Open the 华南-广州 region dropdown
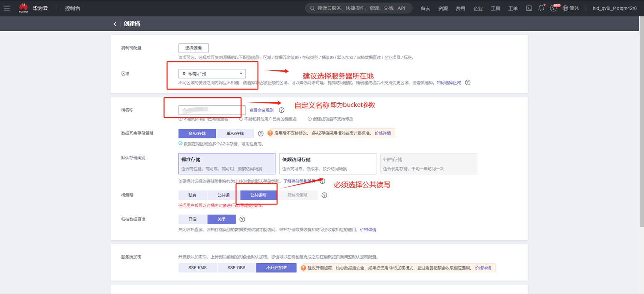Viewport: 644px width, 294px height. click(x=212, y=74)
